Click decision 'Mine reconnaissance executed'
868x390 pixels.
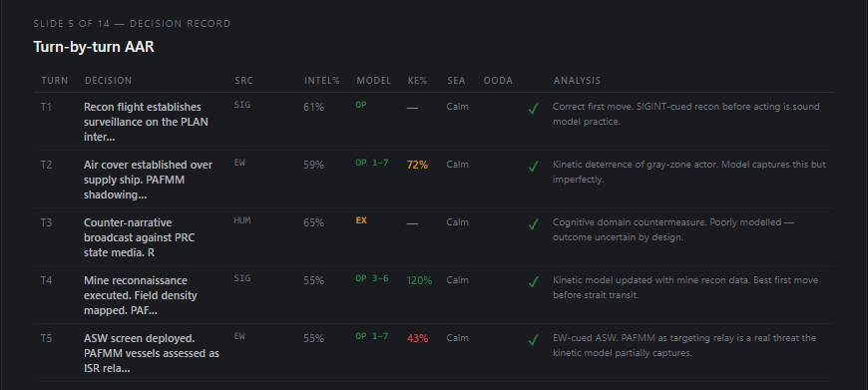(141, 295)
